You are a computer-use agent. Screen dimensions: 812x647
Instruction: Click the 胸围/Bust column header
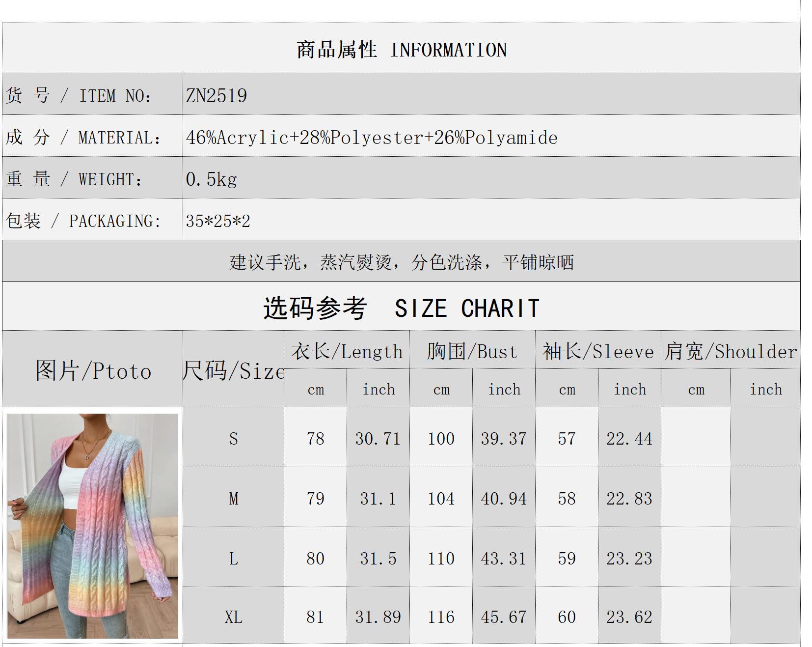[x=472, y=351]
